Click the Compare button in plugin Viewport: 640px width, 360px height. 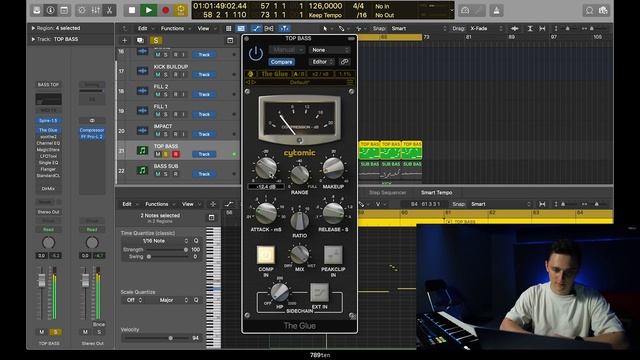[x=281, y=62]
